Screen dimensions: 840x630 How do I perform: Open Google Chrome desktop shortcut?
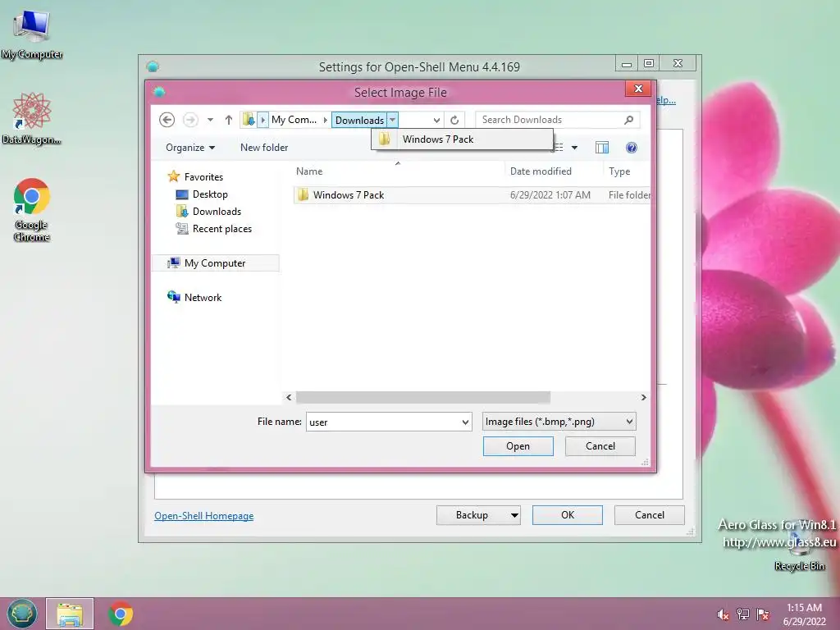pyautogui.click(x=32, y=210)
